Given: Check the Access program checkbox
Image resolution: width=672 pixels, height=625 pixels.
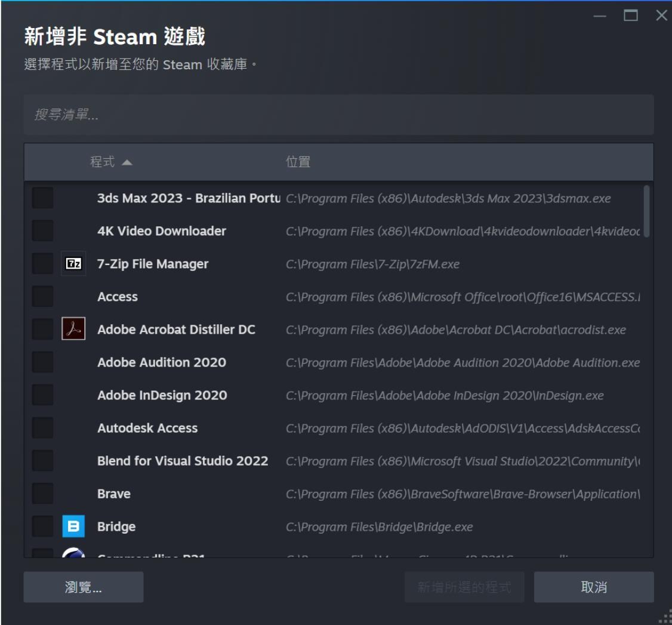Looking at the screenshot, I should click(42, 296).
